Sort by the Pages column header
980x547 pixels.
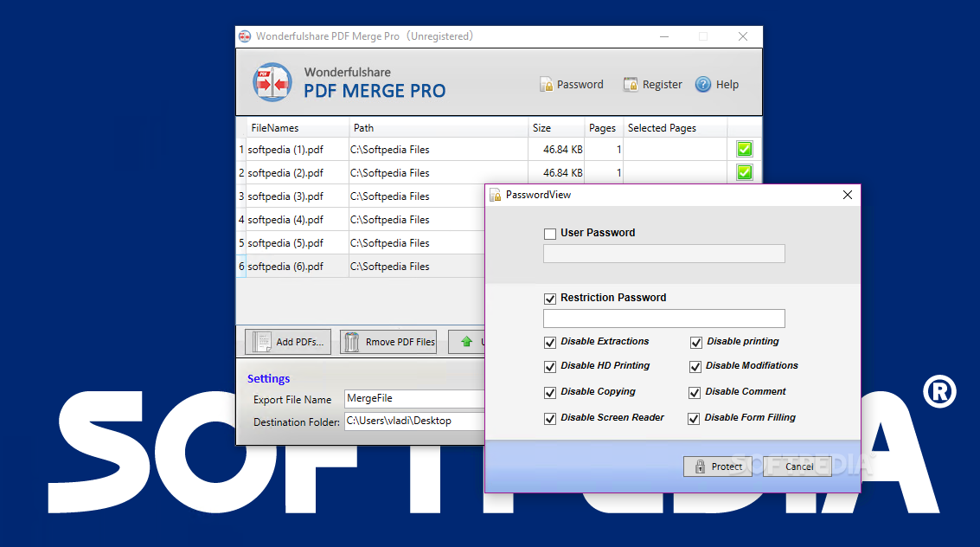pos(603,128)
